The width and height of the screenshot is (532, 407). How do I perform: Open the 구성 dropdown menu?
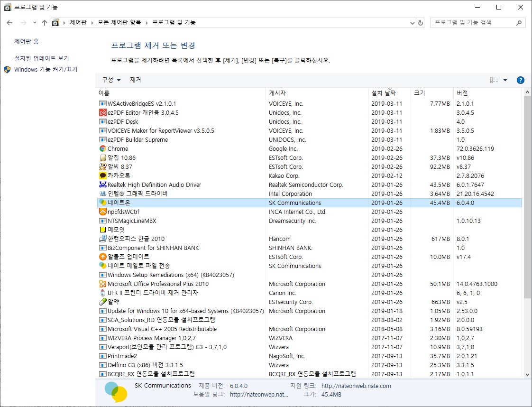coord(111,80)
